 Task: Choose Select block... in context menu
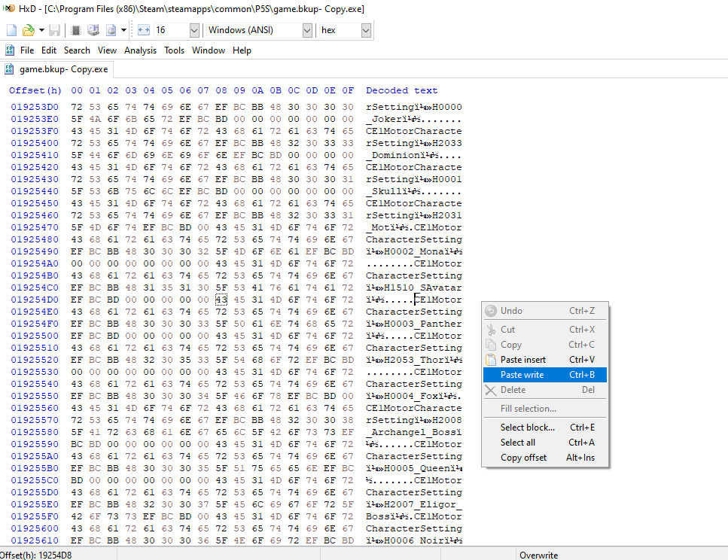click(545, 428)
